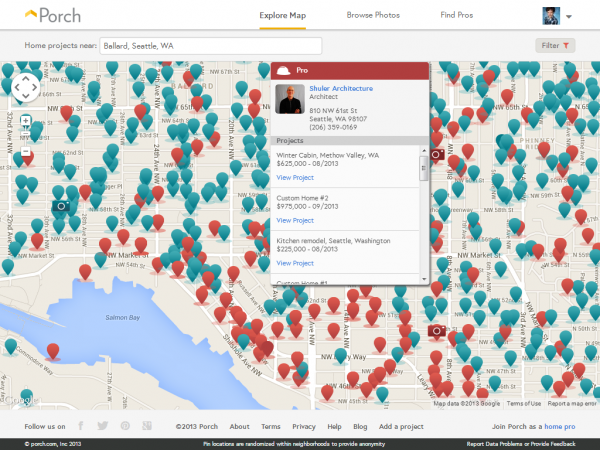Image resolution: width=600 pixels, height=450 pixels.
Task: Click the Winter Cabin, Methow Valley project title
Action: (x=328, y=155)
